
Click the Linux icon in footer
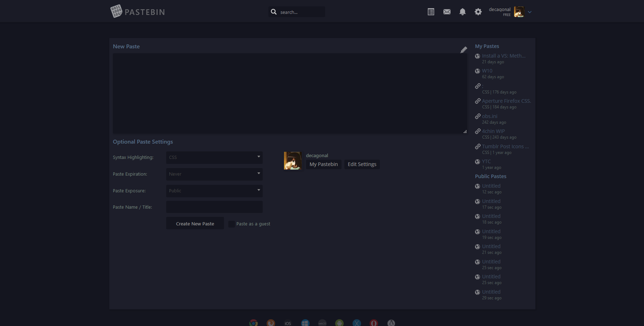click(391, 322)
